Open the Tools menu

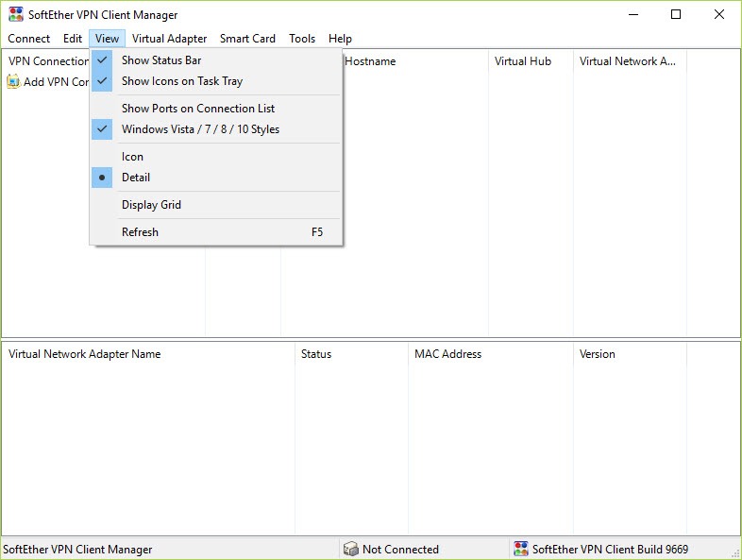(302, 39)
